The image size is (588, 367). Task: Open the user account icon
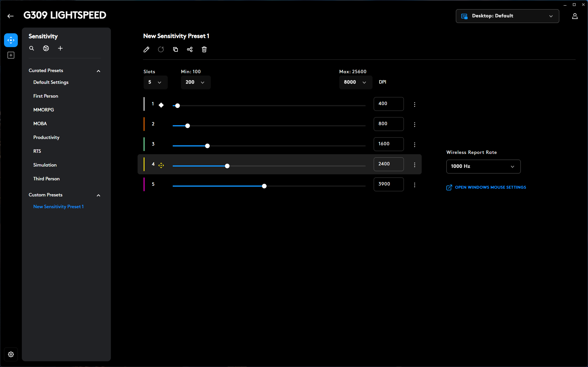tap(575, 16)
